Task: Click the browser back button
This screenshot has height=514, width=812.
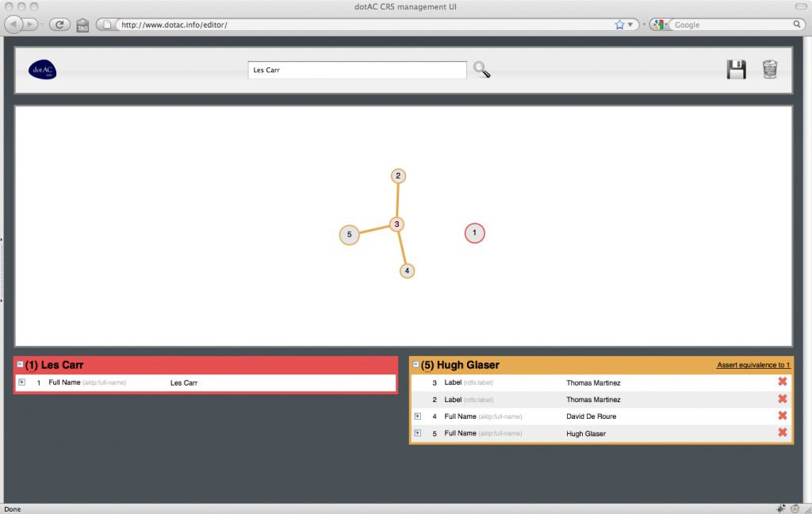Action: [14, 25]
